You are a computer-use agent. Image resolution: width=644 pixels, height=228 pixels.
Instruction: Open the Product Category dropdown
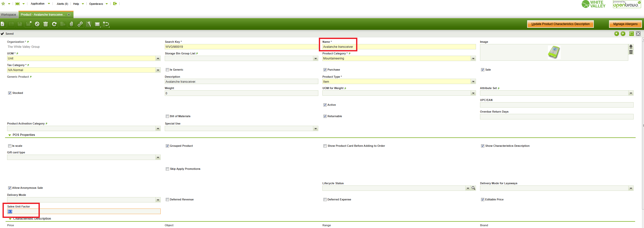(x=473, y=58)
